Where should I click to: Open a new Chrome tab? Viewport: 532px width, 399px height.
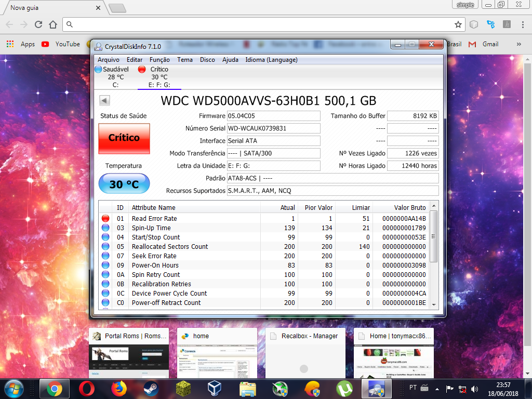point(118,8)
